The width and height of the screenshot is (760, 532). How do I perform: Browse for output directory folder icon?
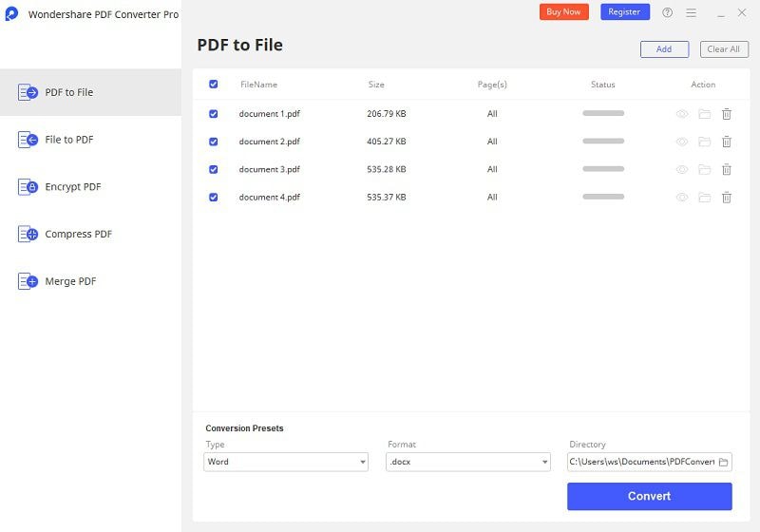point(723,463)
